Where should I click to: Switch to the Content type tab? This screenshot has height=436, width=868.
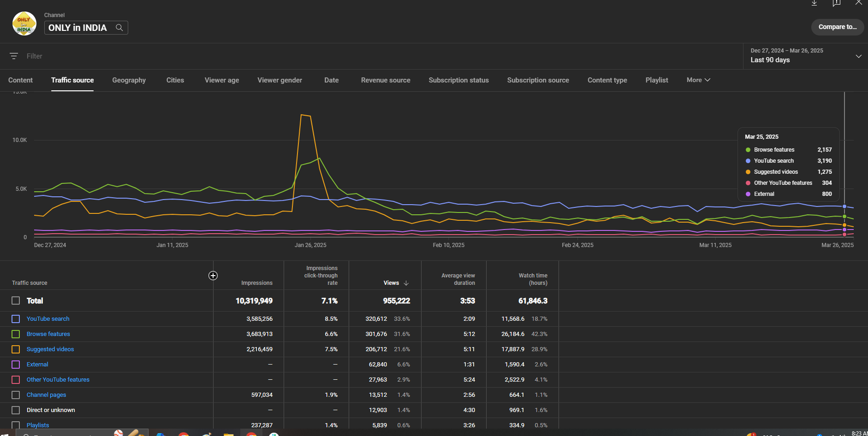tap(607, 80)
